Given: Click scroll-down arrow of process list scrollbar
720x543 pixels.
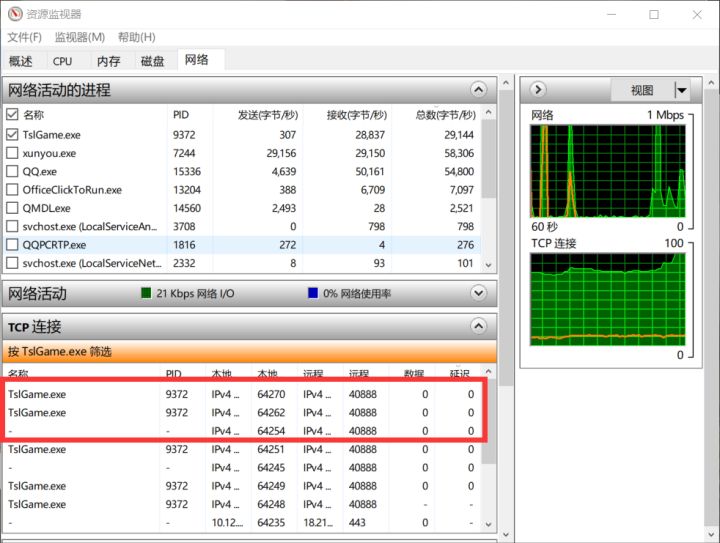Looking at the screenshot, I should (x=489, y=265).
